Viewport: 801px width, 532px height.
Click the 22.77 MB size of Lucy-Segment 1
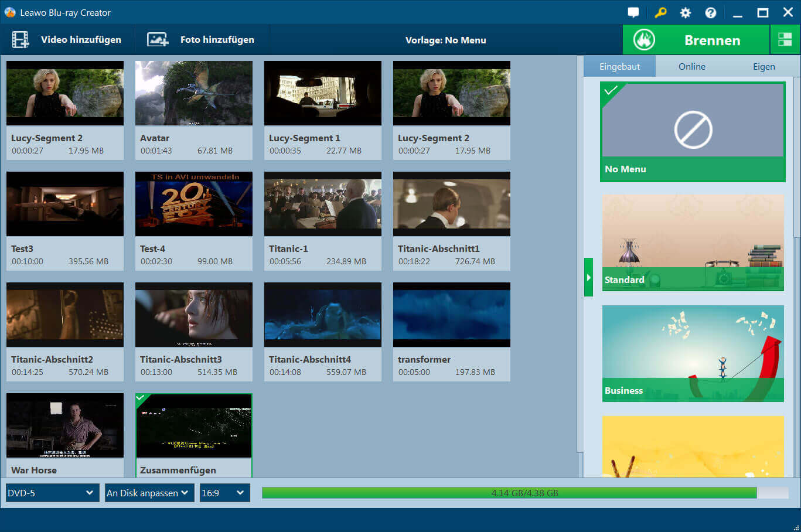pos(344,151)
